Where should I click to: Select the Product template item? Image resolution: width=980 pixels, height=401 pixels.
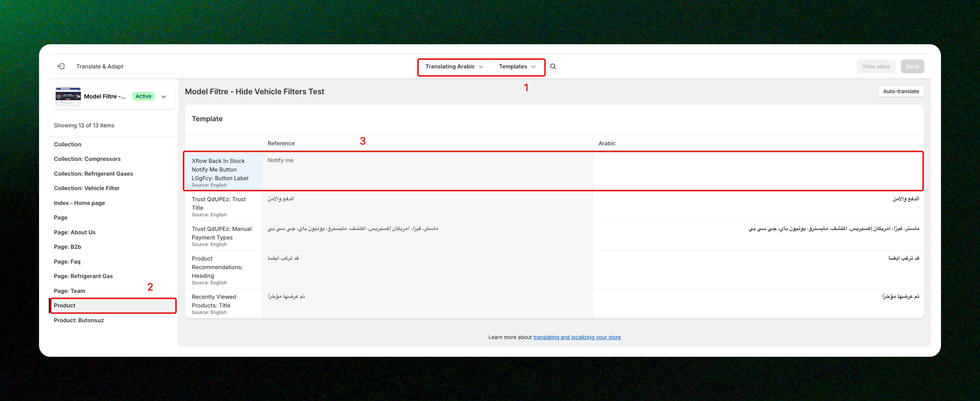pos(113,306)
